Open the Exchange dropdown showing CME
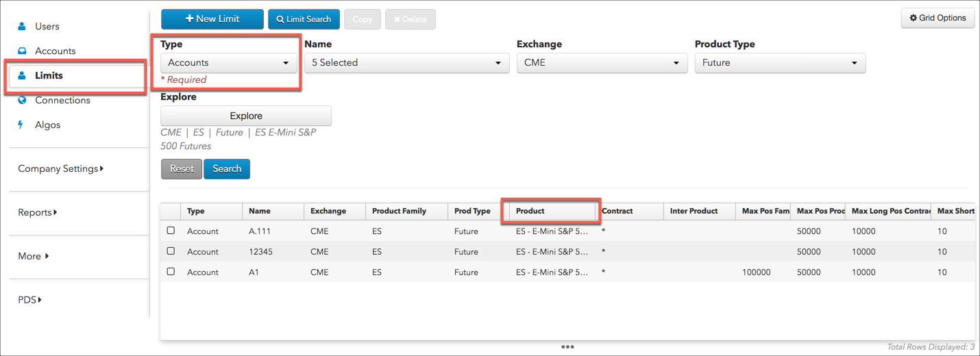This screenshot has width=980, height=356. point(602,63)
